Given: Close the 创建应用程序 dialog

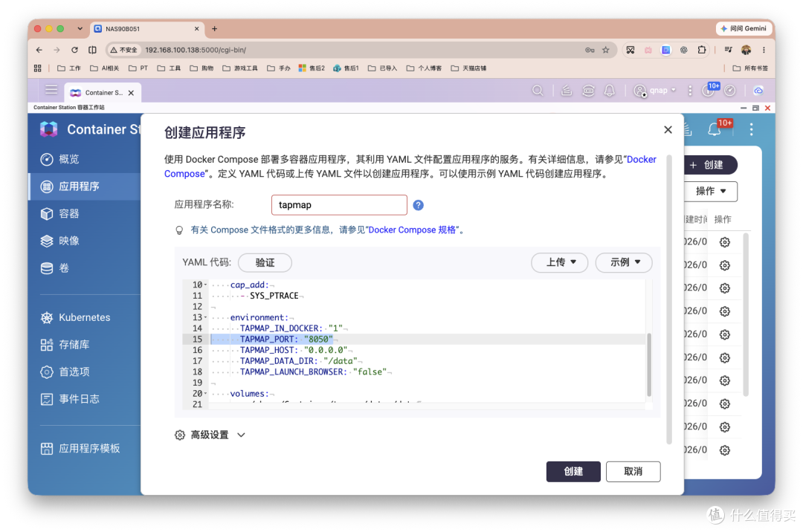Looking at the screenshot, I should pyautogui.click(x=668, y=130).
